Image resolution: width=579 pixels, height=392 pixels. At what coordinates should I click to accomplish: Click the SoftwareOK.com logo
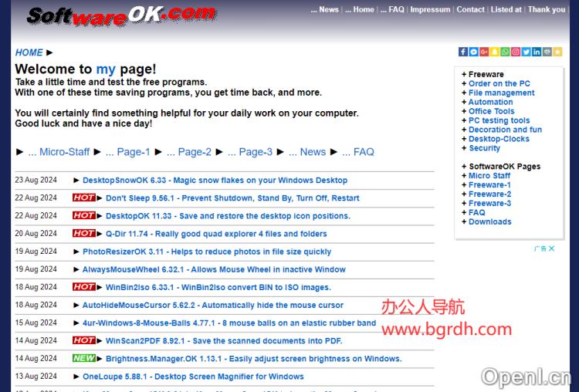(121, 15)
